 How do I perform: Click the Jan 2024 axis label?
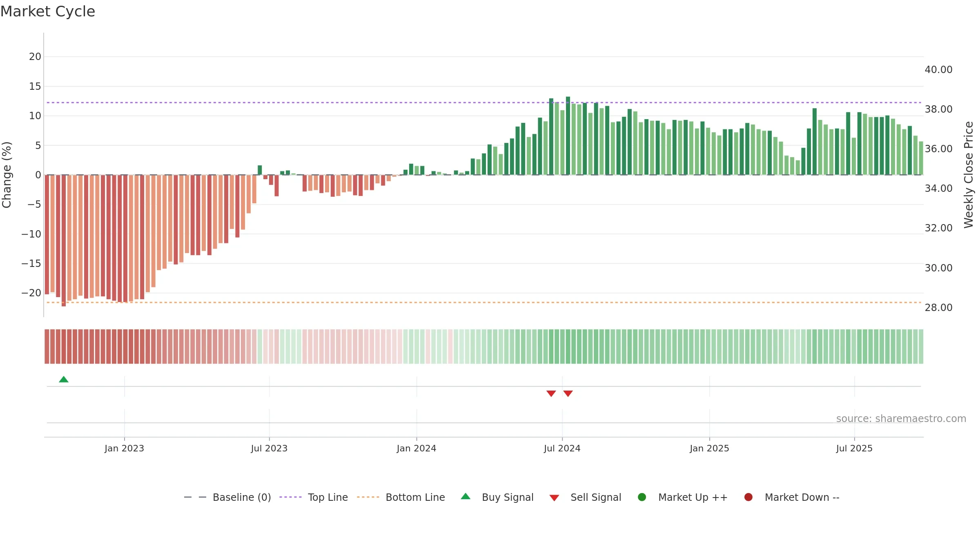(x=416, y=449)
